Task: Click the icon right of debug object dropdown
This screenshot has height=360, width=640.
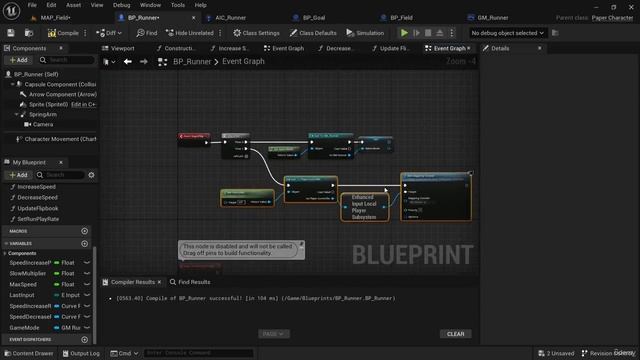Action: click(x=555, y=33)
